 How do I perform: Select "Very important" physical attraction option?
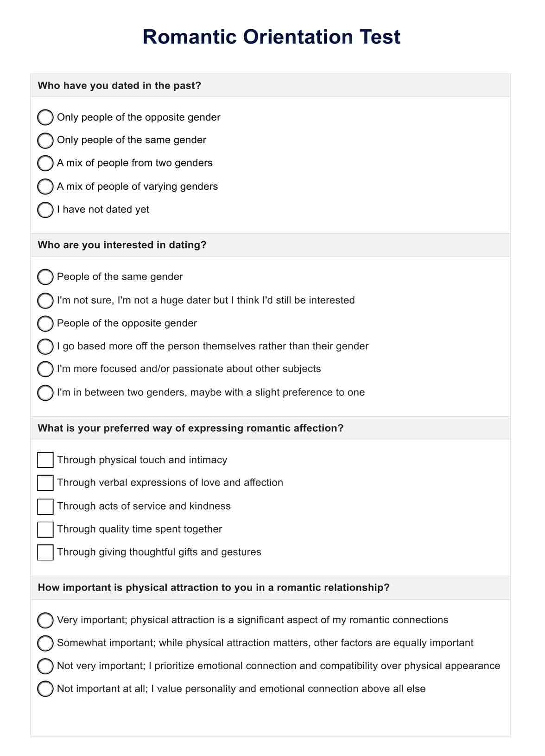[x=45, y=620]
